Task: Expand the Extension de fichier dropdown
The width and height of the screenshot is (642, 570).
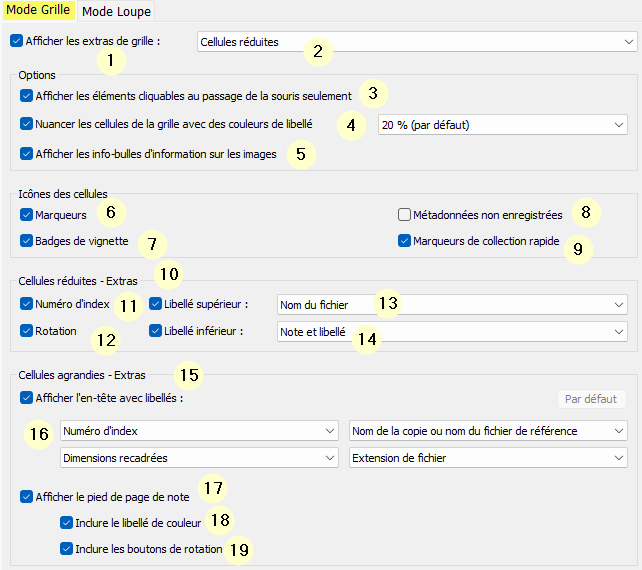Action: tap(488, 458)
